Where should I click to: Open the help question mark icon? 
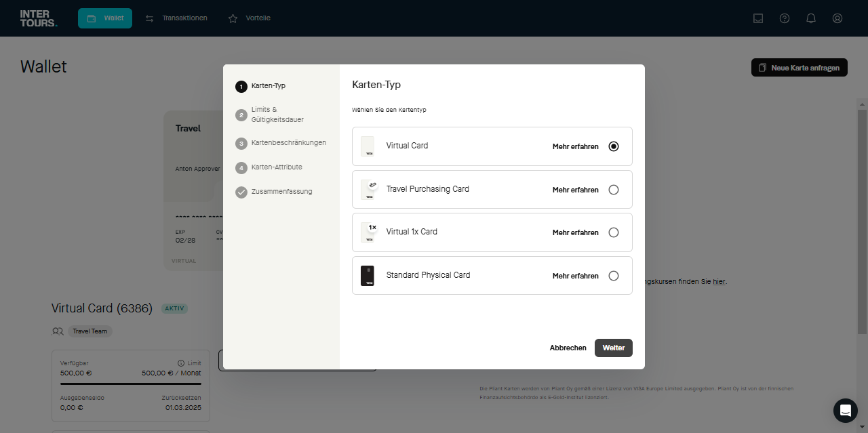click(x=785, y=18)
